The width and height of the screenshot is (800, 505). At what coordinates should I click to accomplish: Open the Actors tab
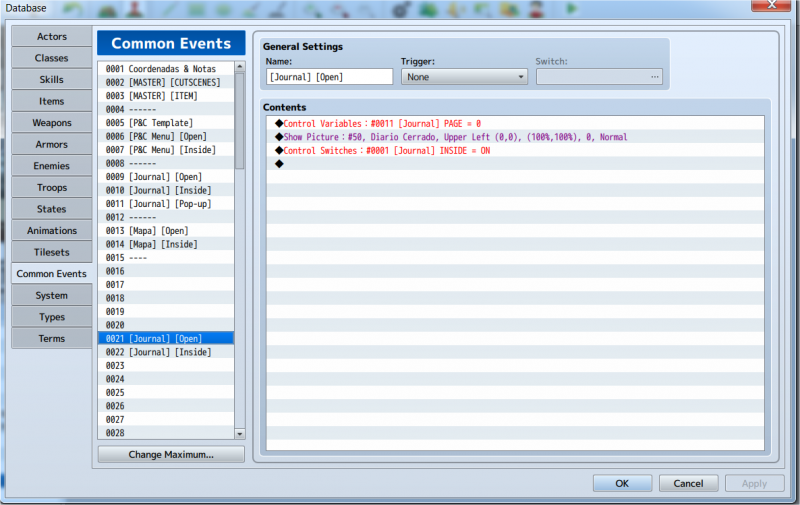pos(52,36)
